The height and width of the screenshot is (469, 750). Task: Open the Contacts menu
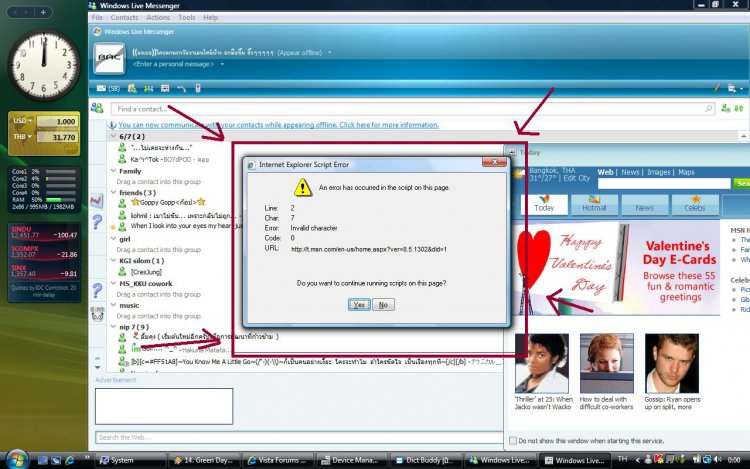[124, 18]
